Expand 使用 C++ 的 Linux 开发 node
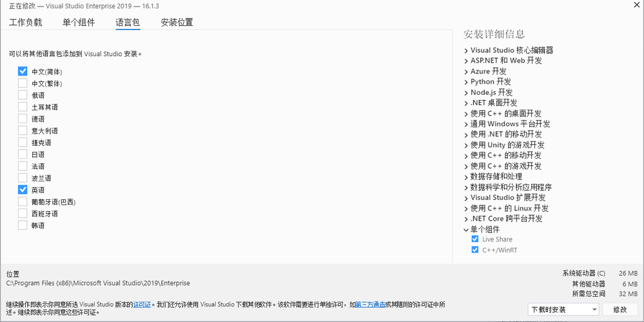This screenshot has width=644, height=322. [466, 209]
